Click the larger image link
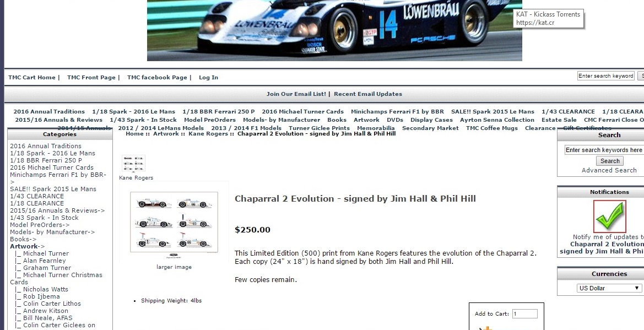644x330 pixels. click(x=174, y=267)
